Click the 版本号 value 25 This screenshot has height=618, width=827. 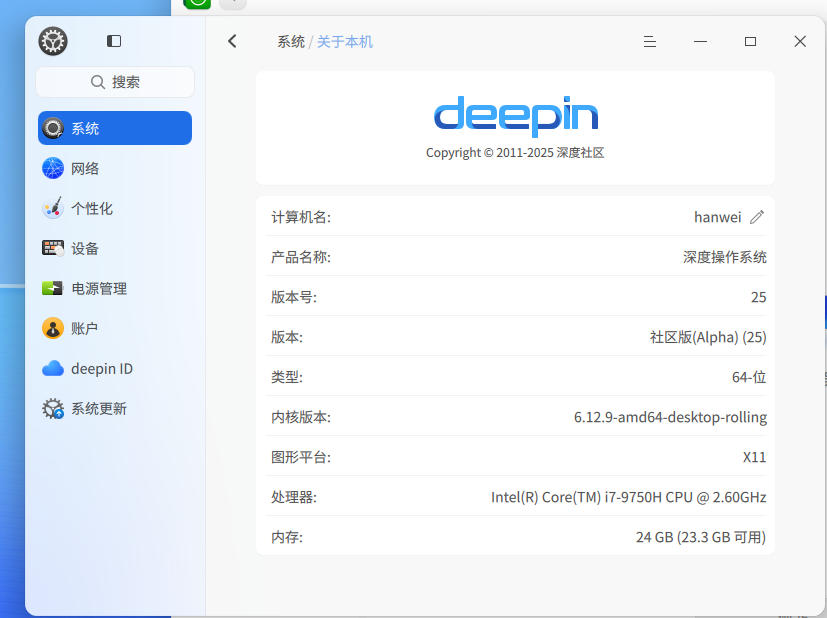[x=758, y=297]
